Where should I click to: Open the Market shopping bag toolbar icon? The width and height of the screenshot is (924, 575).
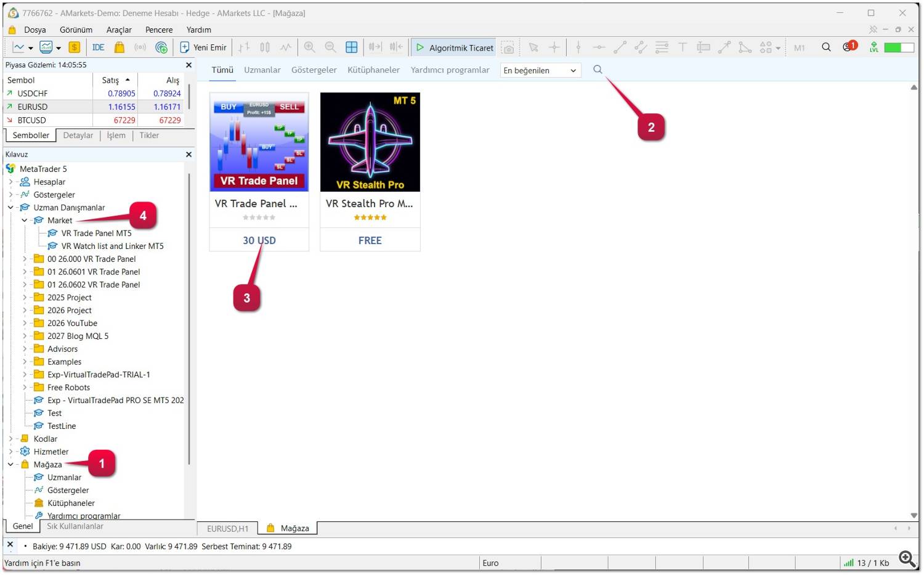click(120, 47)
